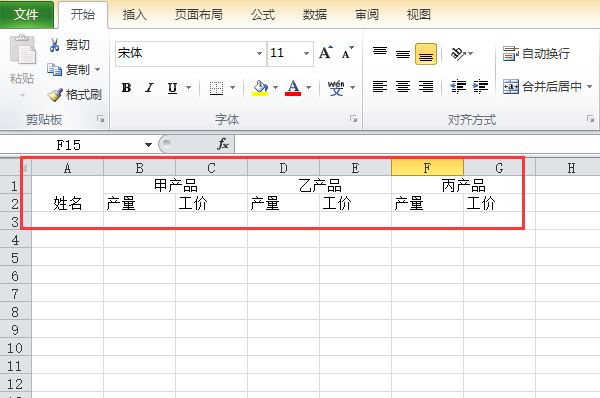Viewport: 600px width, 398px height.
Task: Increase font size with the large A icon
Action: tap(326, 53)
